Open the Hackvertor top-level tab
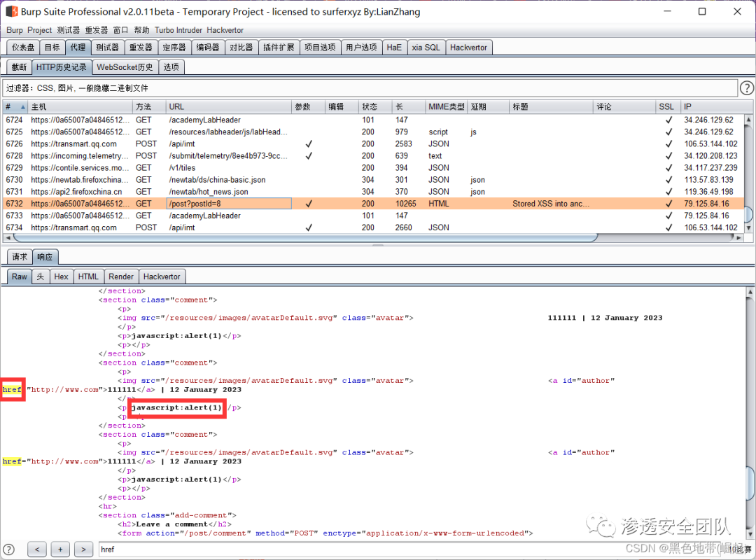Screen dimensions: 756x560 468,48
